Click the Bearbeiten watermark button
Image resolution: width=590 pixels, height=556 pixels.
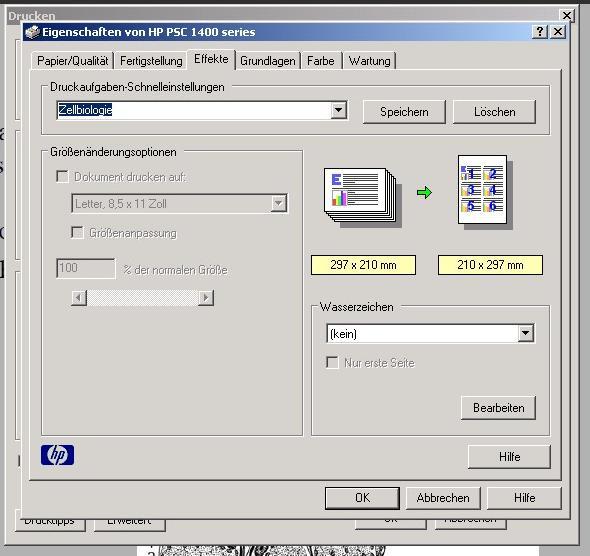pyautogui.click(x=499, y=408)
